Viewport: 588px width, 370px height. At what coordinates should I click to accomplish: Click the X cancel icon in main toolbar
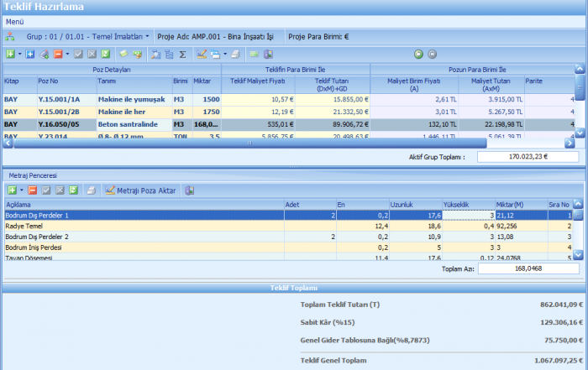coord(92,54)
